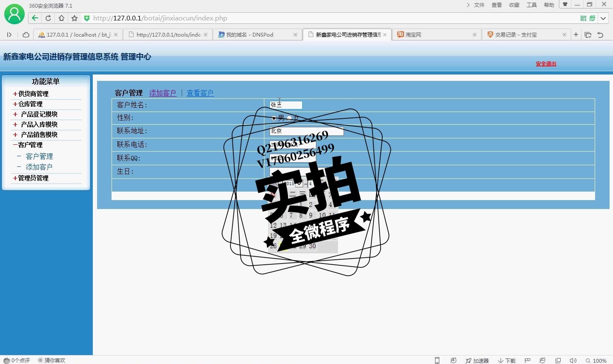The image size is (613, 364).
Task: Switch to the 127.0.0.1 / localhost phpMyAdmin tab
Action: (x=78, y=34)
